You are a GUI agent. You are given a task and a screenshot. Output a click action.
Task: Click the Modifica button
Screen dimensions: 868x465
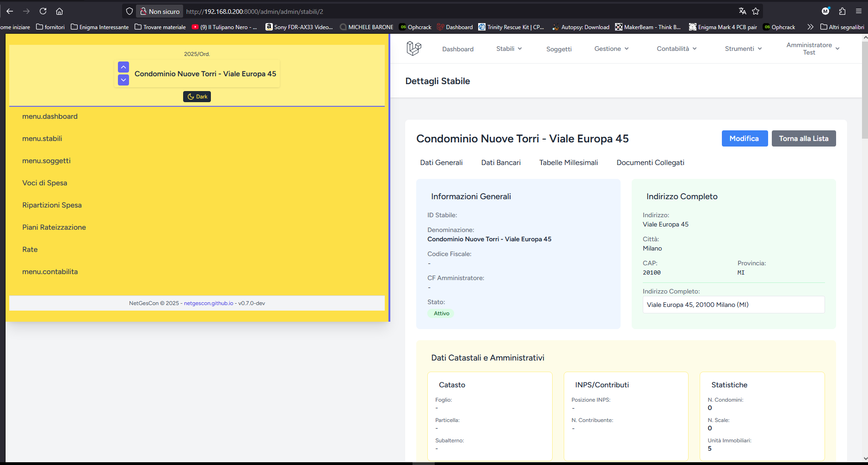point(745,139)
